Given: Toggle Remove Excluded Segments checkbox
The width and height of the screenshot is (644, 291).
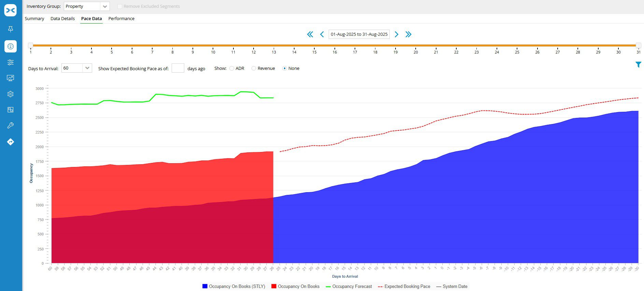Looking at the screenshot, I should pos(120,6).
